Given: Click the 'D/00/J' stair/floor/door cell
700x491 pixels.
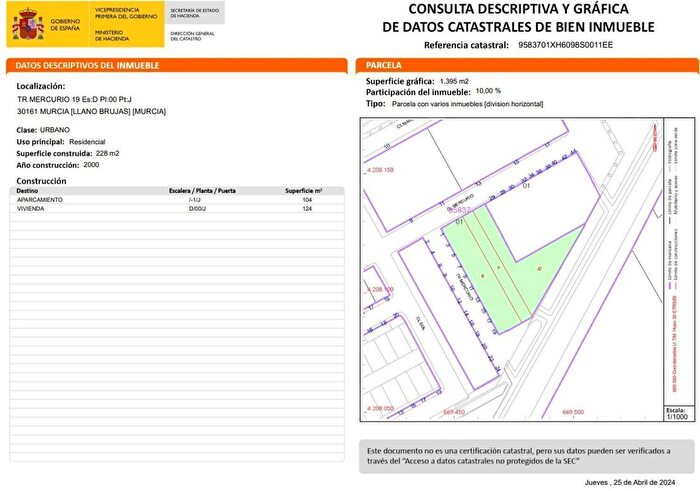Looking at the screenshot, I should click(197, 208).
